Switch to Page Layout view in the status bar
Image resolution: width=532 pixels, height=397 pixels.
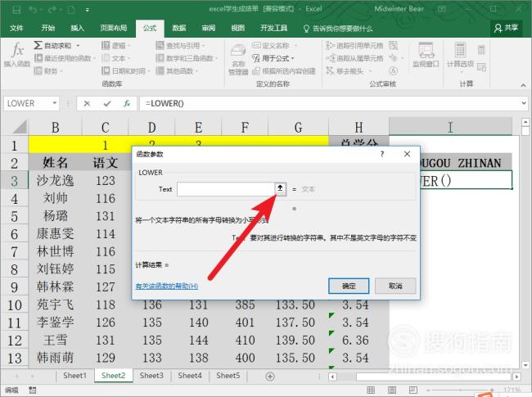[x=392, y=390]
